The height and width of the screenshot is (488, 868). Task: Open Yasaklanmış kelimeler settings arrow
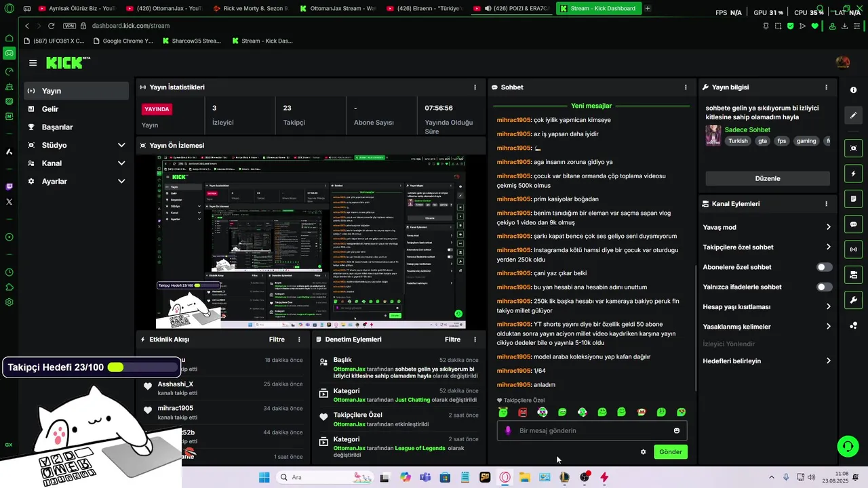[828, 327]
